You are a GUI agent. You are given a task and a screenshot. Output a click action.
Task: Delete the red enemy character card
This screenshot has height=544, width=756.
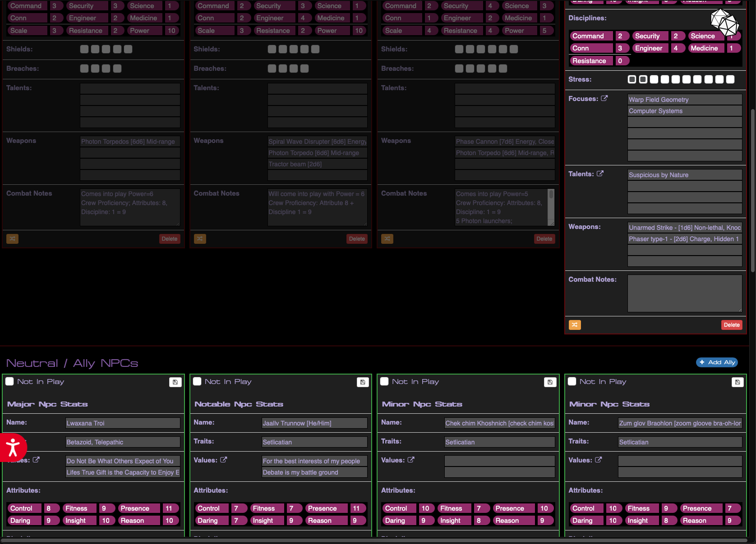(x=732, y=325)
